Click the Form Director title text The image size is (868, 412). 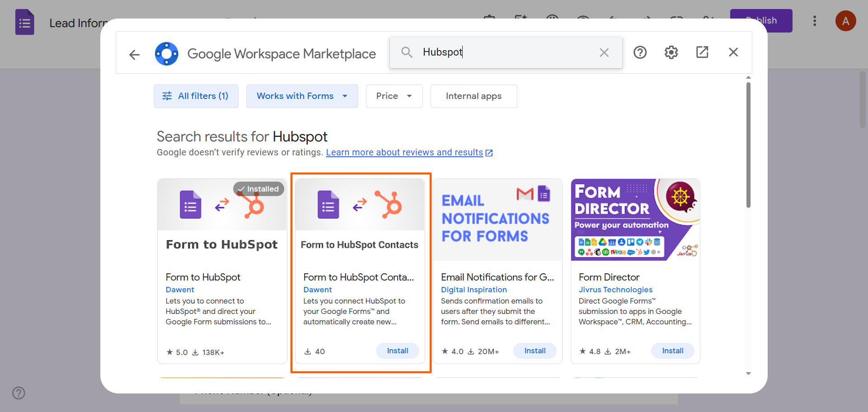609,277
